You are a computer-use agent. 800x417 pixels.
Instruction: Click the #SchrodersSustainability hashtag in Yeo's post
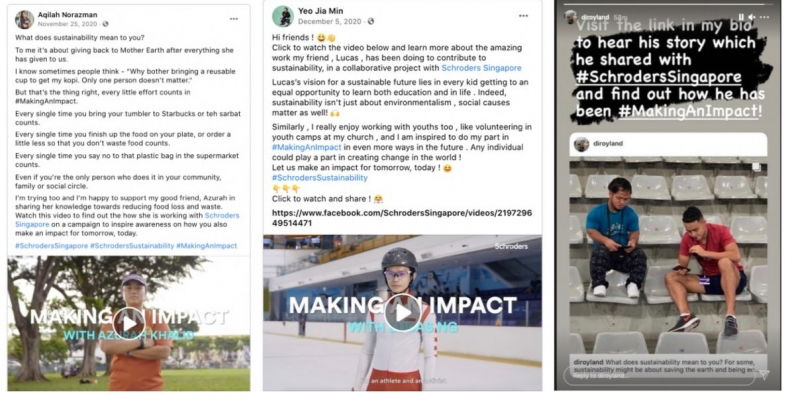tap(319, 178)
